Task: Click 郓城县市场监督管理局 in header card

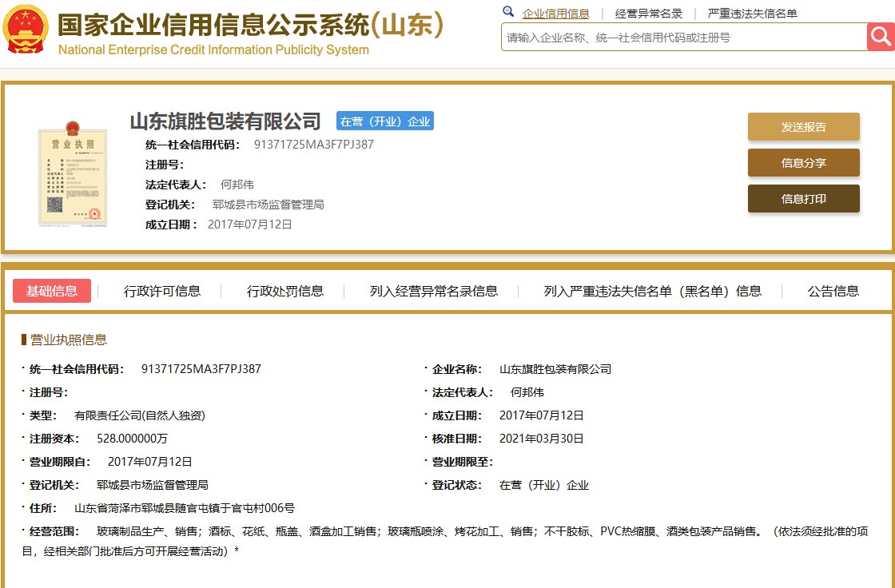Action: [x=268, y=205]
